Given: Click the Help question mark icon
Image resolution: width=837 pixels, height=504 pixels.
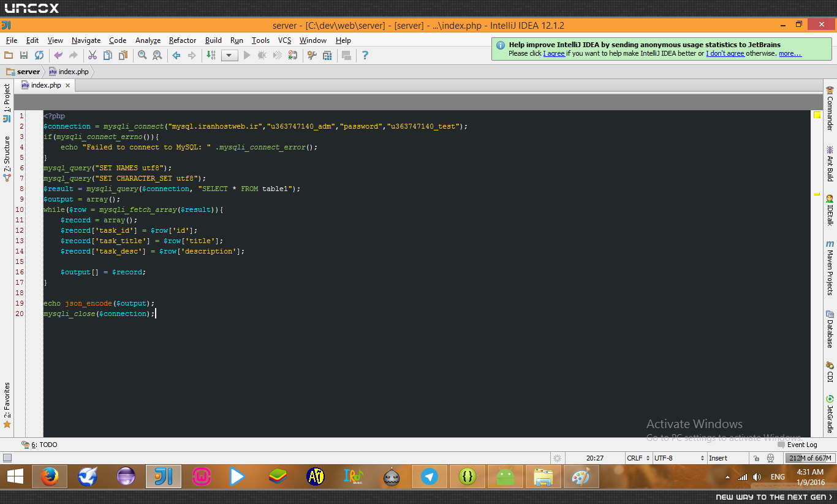Looking at the screenshot, I should (x=365, y=55).
